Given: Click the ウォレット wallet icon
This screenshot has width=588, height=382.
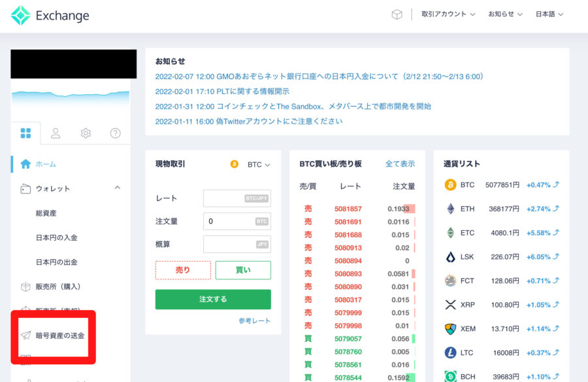Looking at the screenshot, I should (25, 188).
